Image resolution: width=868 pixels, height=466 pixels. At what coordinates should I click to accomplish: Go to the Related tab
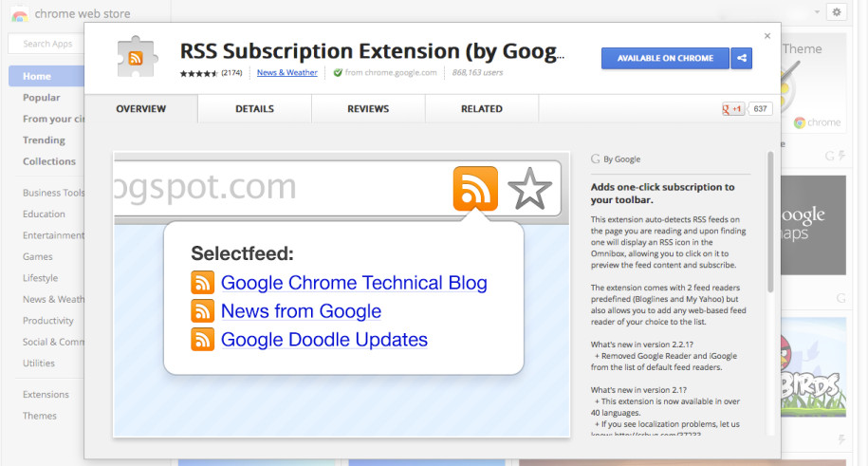click(x=482, y=109)
